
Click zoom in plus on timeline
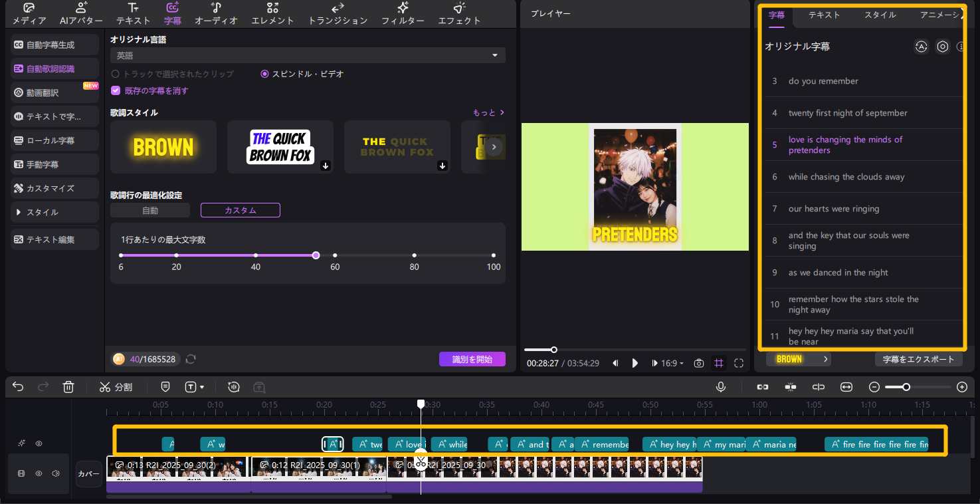pyautogui.click(x=961, y=386)
